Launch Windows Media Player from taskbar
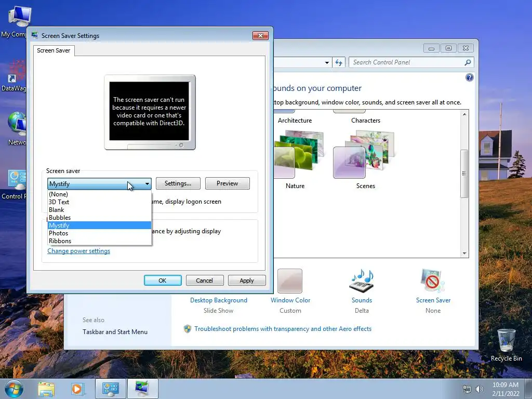This screenshot has height=399, width=532. [x=77, y=389]
